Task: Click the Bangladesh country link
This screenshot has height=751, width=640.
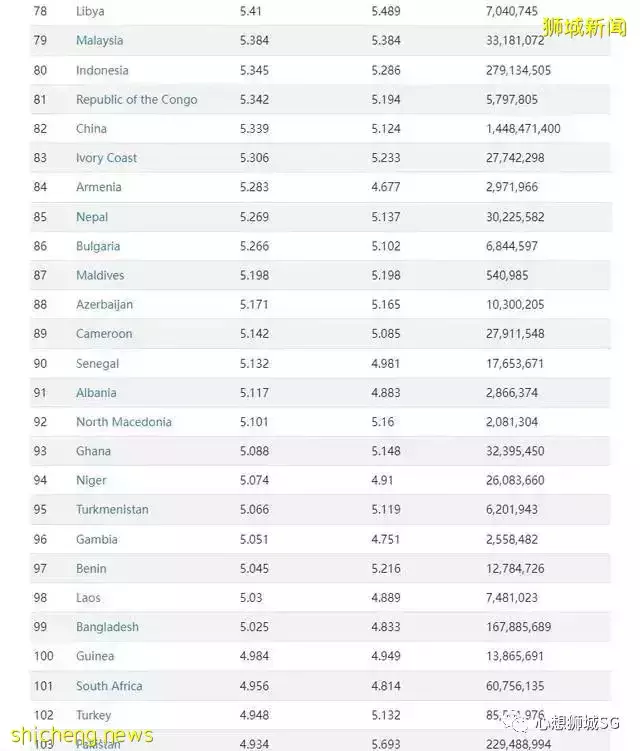Action: coord(107,627)
